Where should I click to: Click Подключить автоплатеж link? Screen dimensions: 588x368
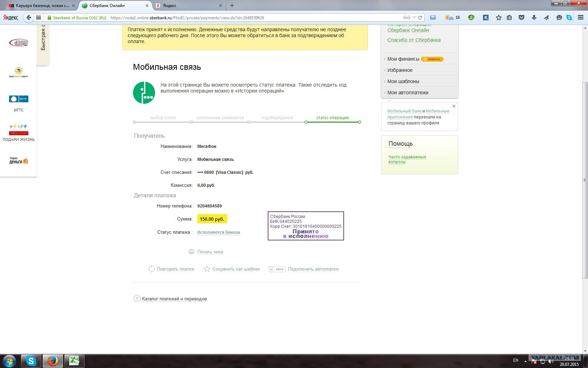coord(313,269)
